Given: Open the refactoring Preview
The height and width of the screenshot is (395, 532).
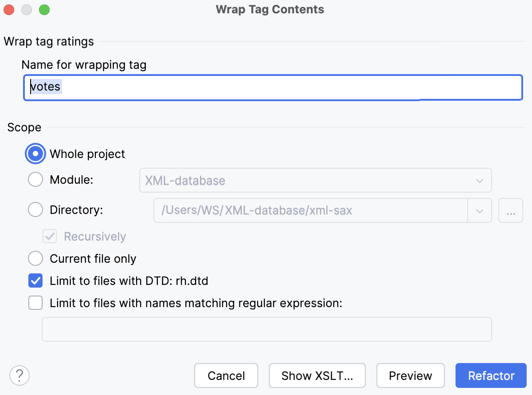Looking at the screenshot, I should pos(411,375).
